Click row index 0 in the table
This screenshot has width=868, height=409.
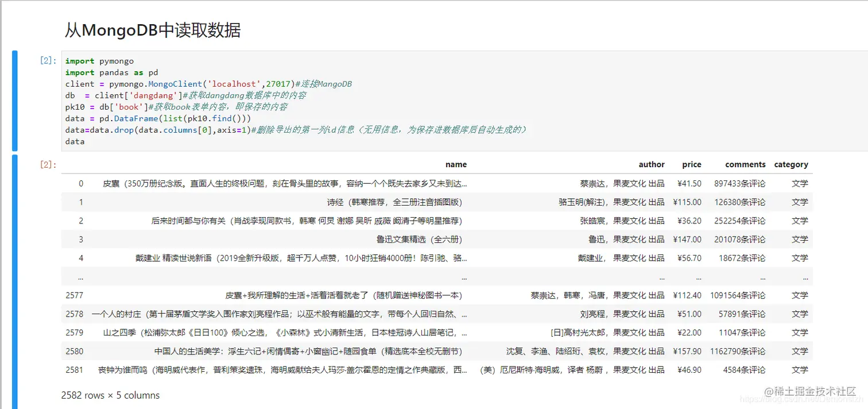[x=81, y=183]
